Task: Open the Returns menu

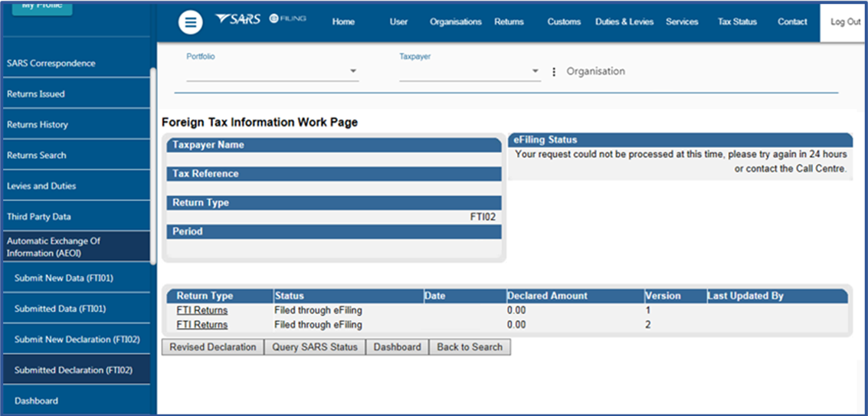Action: (x=509, y=22)
